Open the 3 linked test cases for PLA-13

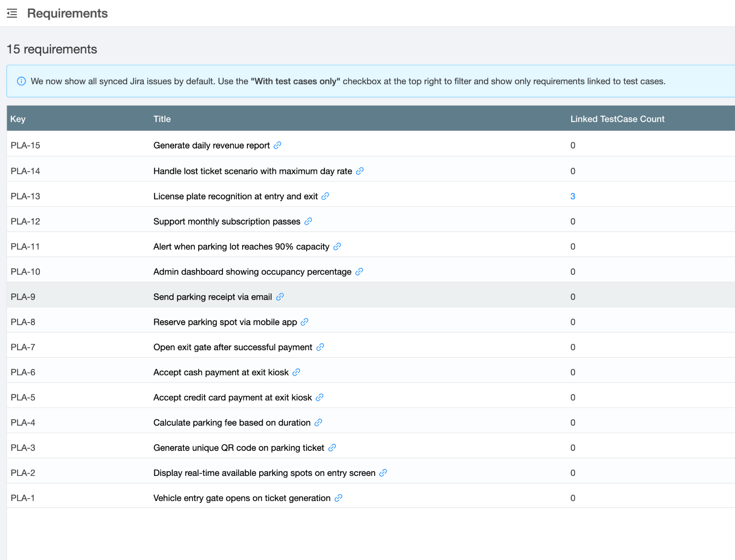[573, 196]
